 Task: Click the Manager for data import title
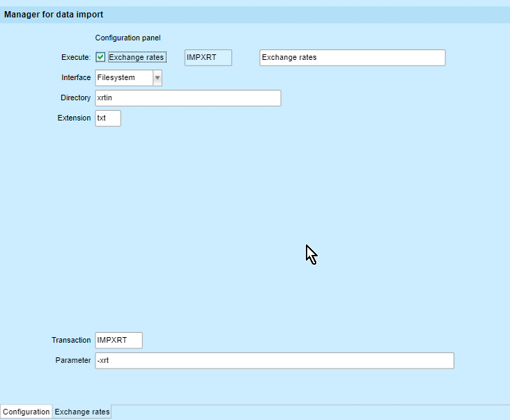[x=54, y=15]
